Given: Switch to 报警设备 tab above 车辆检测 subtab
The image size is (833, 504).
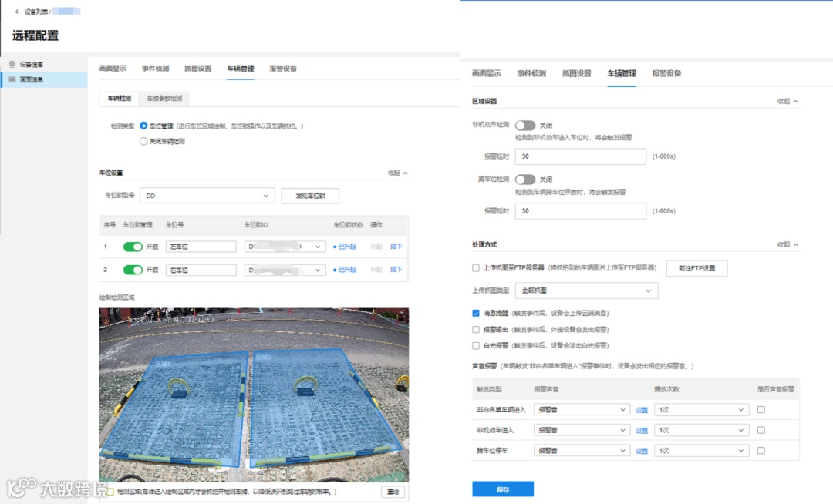Looking at the screenshot, I should 282,69.
